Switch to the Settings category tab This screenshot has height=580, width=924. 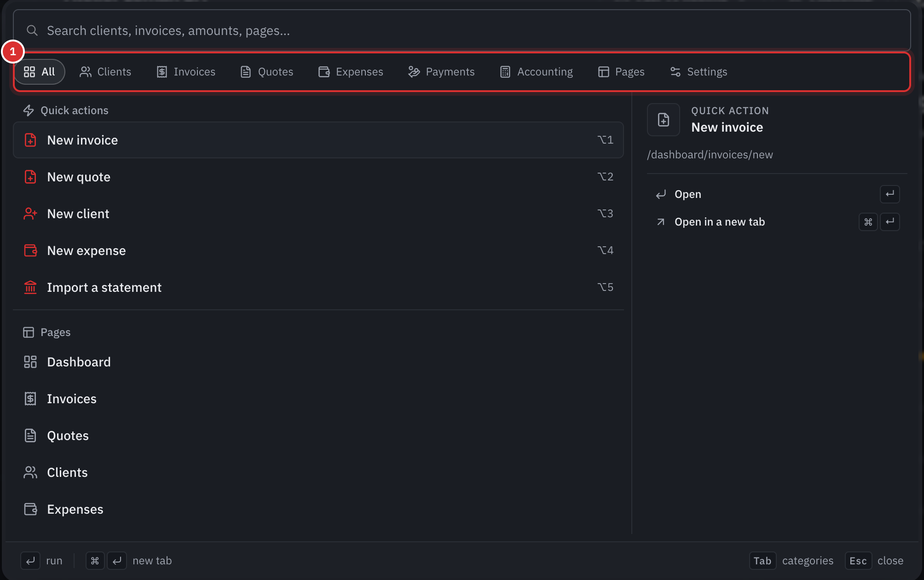pyautogui.click(x=699, y=72)
